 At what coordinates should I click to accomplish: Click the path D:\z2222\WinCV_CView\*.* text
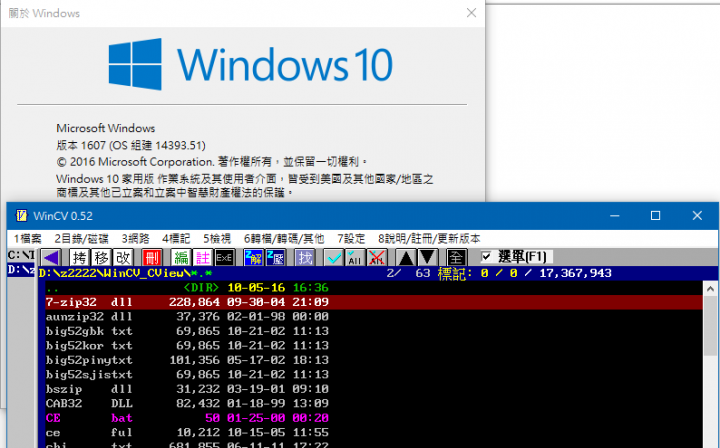tap(125, 273)
